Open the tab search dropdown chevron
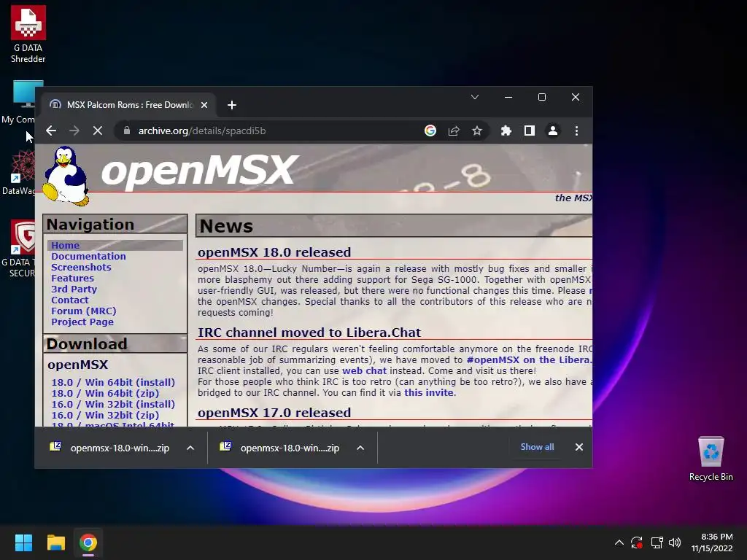This screenshot has height=560, width=747. (x=474, y=97)
